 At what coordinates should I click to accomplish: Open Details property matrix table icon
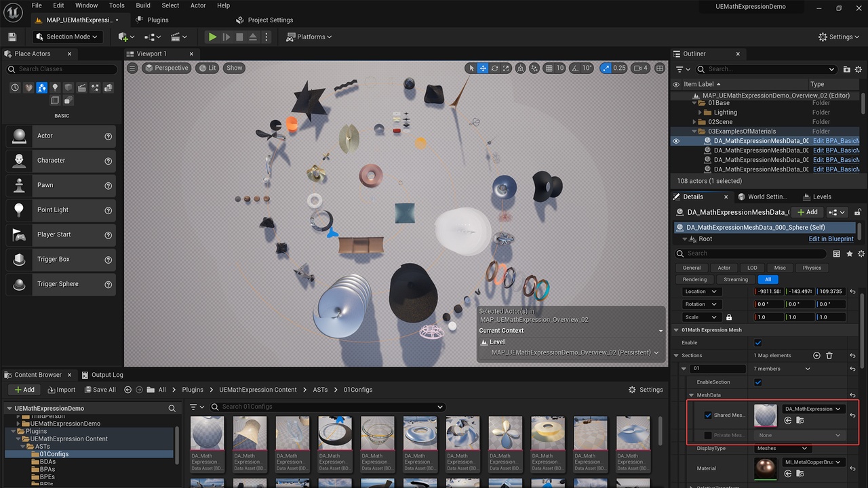pyautogui.click(x=836, y=253)
